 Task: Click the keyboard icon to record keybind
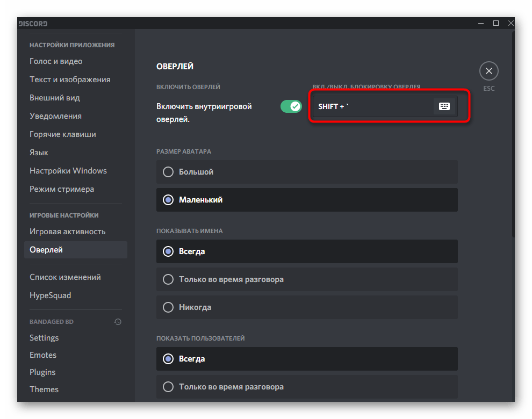point(444,106)
